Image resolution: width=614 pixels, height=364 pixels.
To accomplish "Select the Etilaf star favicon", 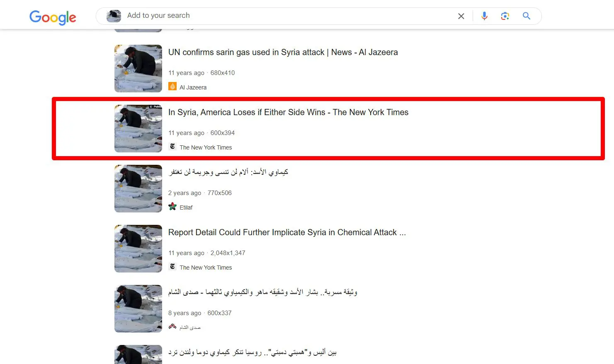I will tap(172, 207).
